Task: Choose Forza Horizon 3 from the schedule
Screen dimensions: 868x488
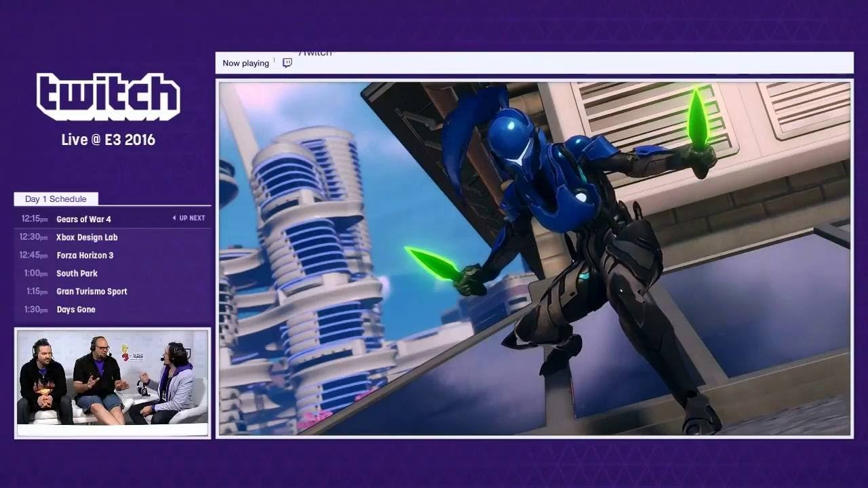Action: point(85,256)
